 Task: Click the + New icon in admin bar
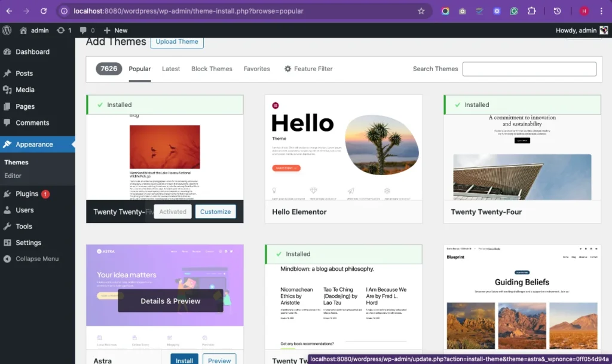pos(106,30)
